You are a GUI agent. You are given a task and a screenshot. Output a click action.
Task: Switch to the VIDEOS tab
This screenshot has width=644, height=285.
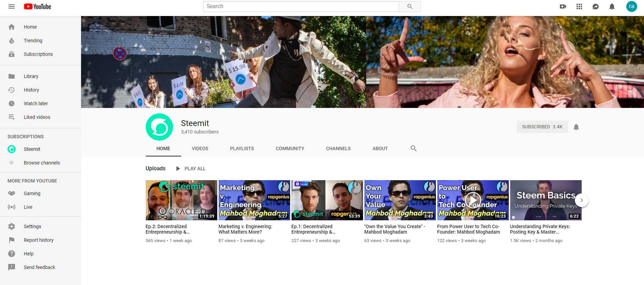(x=200, y=148)
